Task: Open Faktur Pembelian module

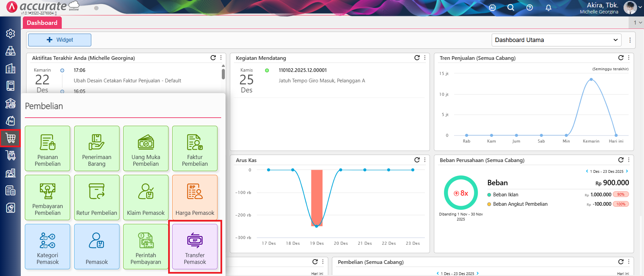Action: [195, 148]
